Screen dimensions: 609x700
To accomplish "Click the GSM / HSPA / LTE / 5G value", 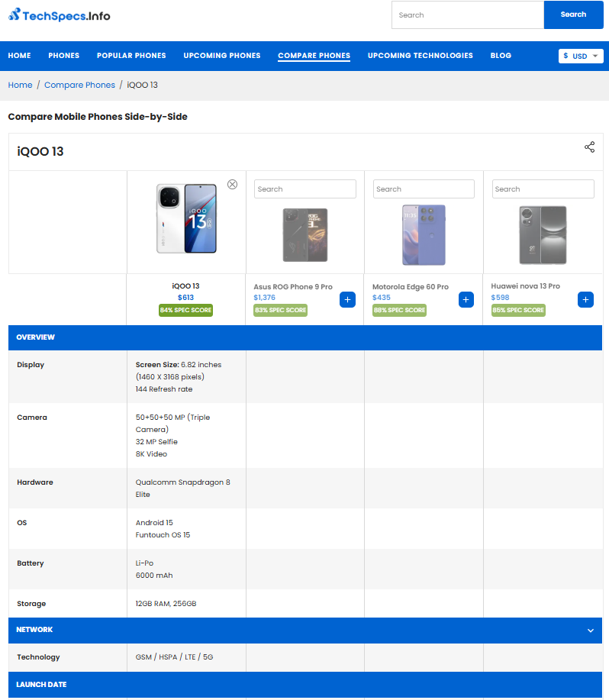I will click(175, 657).
